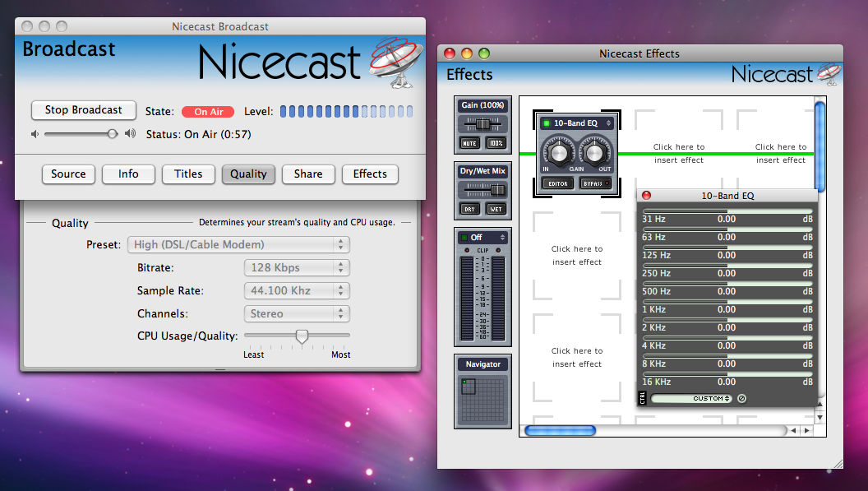Screen dimensions: 868x491
Task: Open the Source panel
Action: point(69,174)
